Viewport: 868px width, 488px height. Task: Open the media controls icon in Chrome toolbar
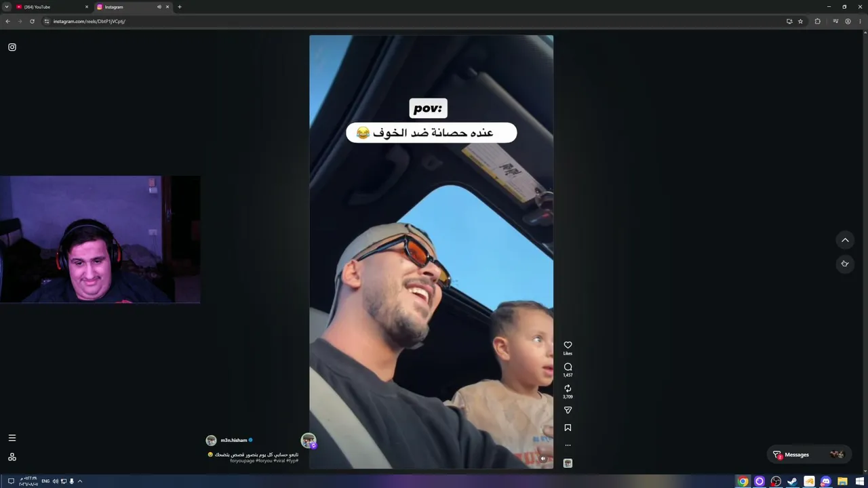tap(835, 21)
